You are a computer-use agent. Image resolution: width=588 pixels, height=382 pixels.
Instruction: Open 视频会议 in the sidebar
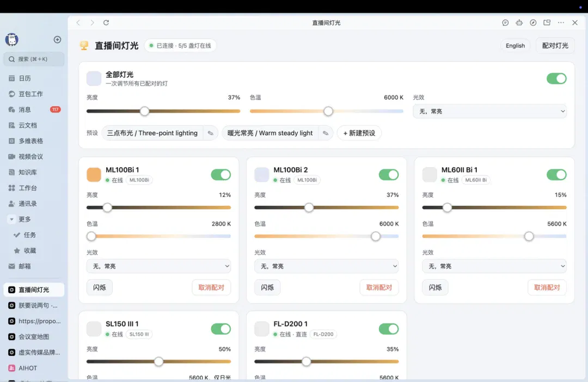click(x=34, y=156)
